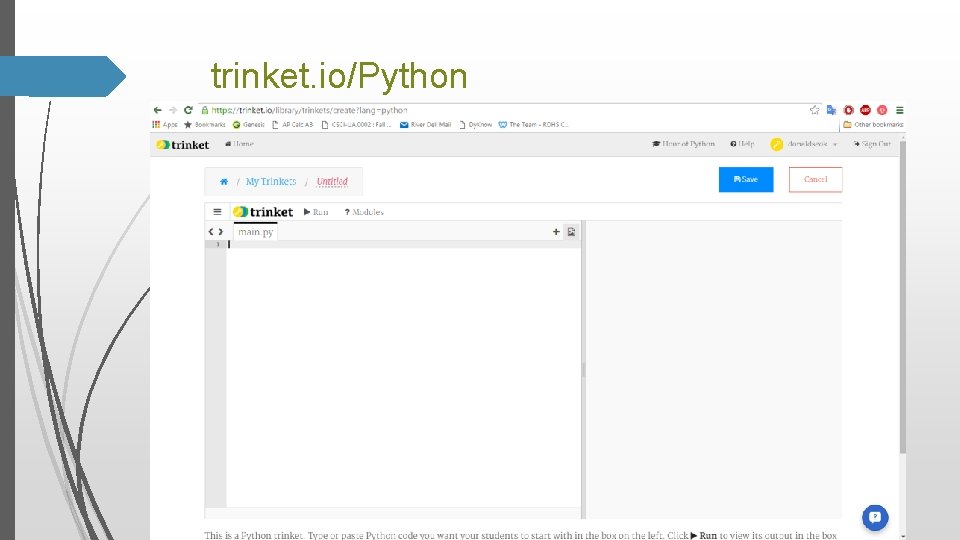Go to Home in the site header
Screen dimensions: 960x540
(x=239, y=144)
